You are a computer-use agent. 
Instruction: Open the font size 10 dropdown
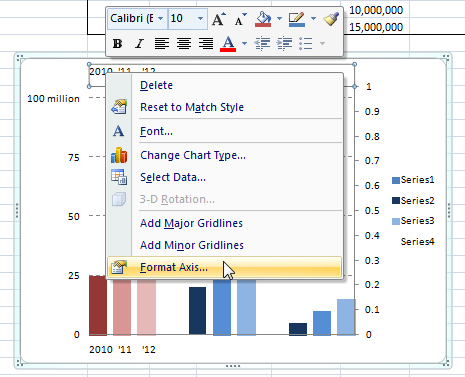click(x=200, y=18)
